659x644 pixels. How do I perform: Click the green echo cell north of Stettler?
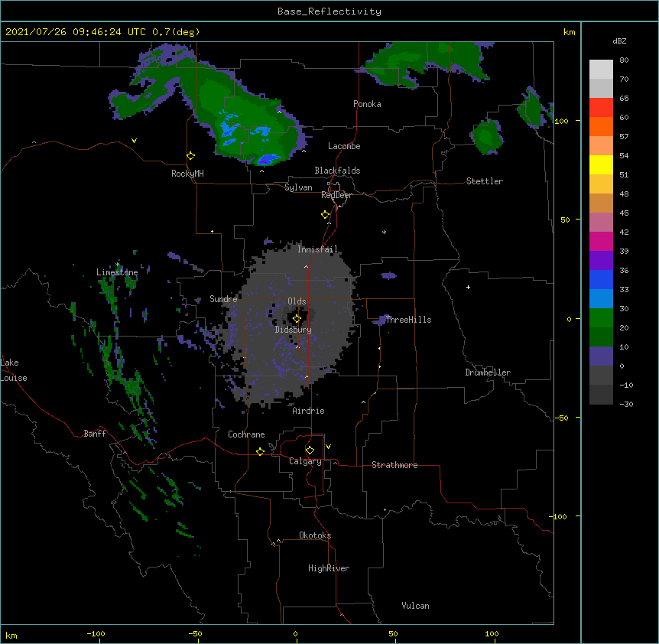pyautogui.click(x=487, y=137)
